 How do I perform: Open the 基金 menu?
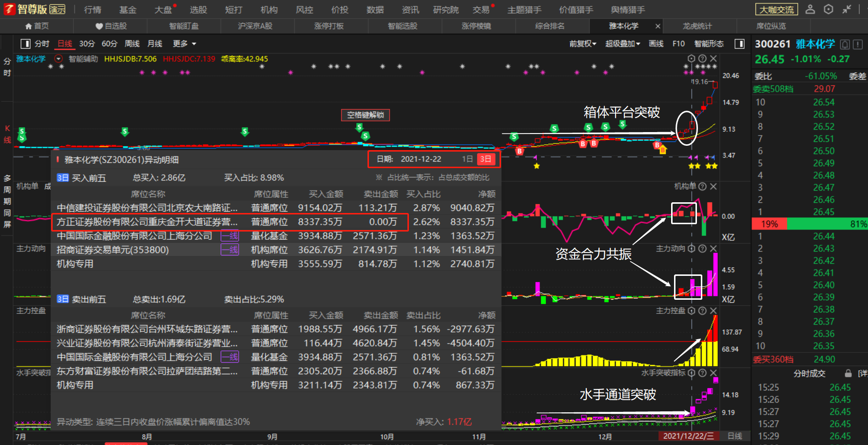pos(128,10)
